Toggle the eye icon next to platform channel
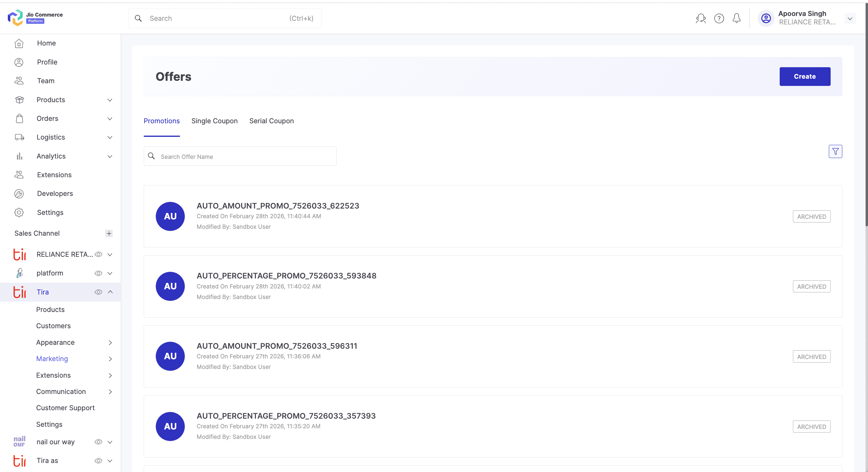Screen dimensions: 868x472 [98, 273]
